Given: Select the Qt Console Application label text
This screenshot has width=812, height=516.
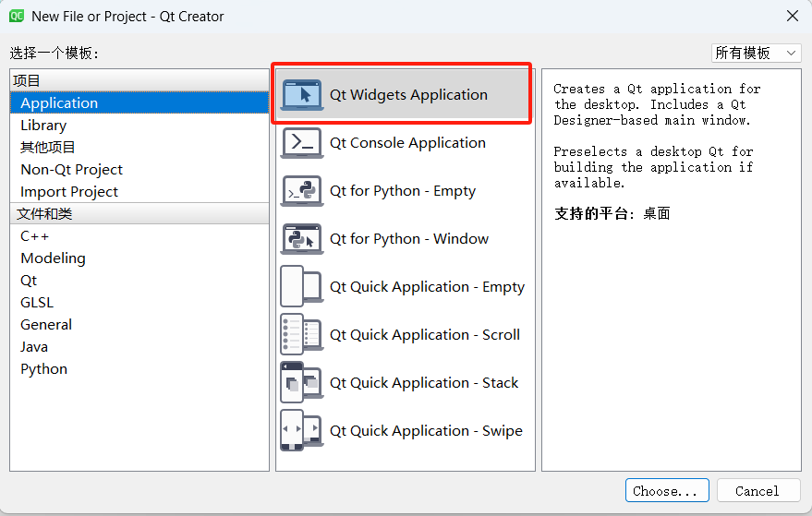Looking at the screenshot, I should tap(407, 143).
